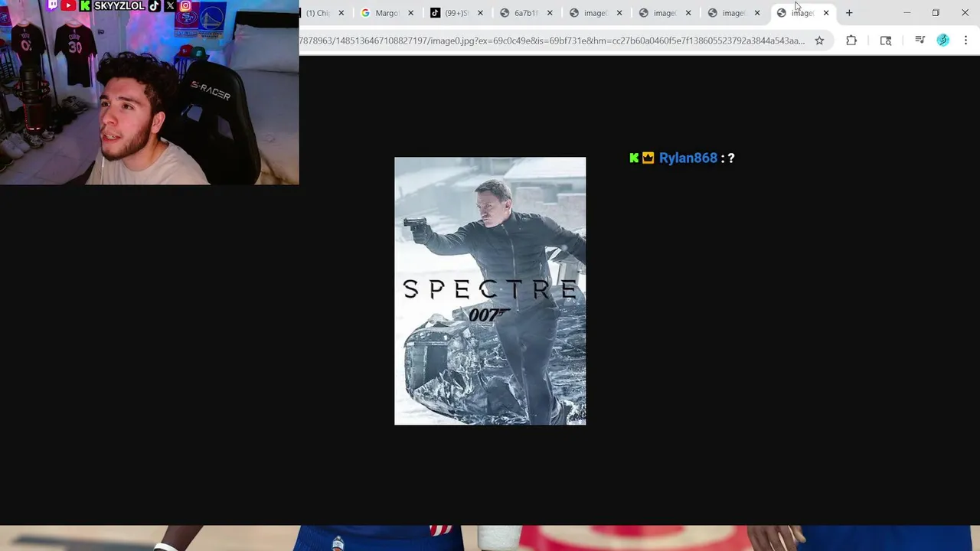Click the green Kick badge next to Rylan868

(634, 158)
